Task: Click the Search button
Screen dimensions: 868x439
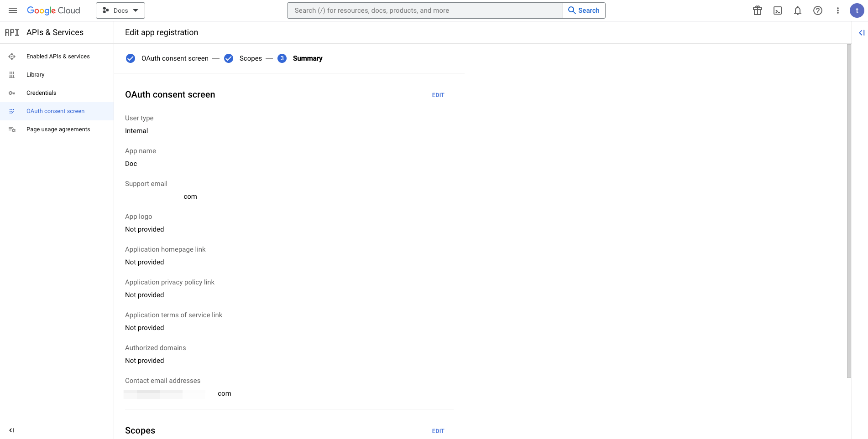Action: click(584, 10)
